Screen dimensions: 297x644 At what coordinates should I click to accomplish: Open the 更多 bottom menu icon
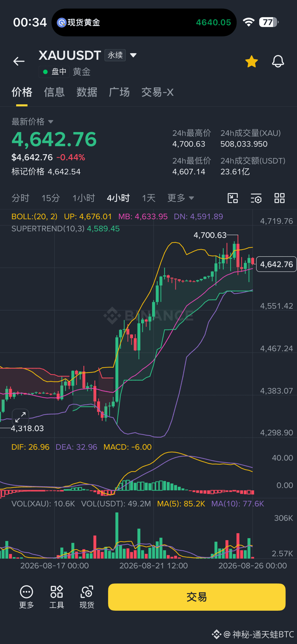[27, 597]
